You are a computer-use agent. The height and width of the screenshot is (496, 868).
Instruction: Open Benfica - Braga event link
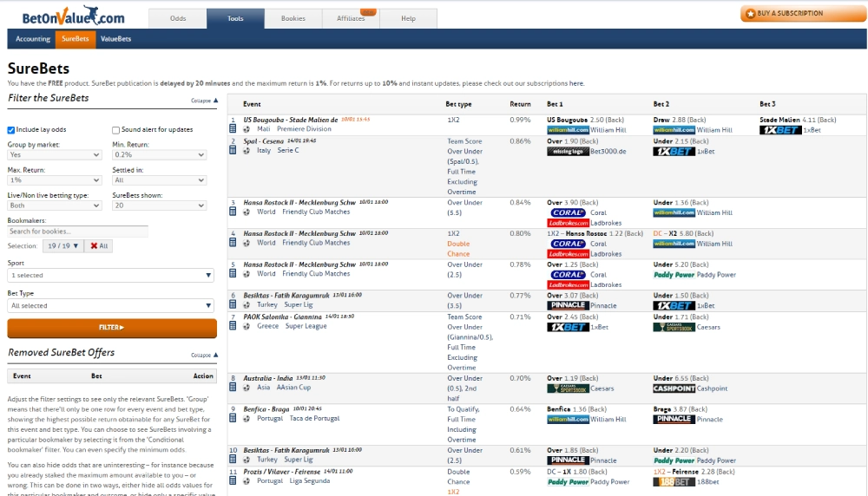266,410
